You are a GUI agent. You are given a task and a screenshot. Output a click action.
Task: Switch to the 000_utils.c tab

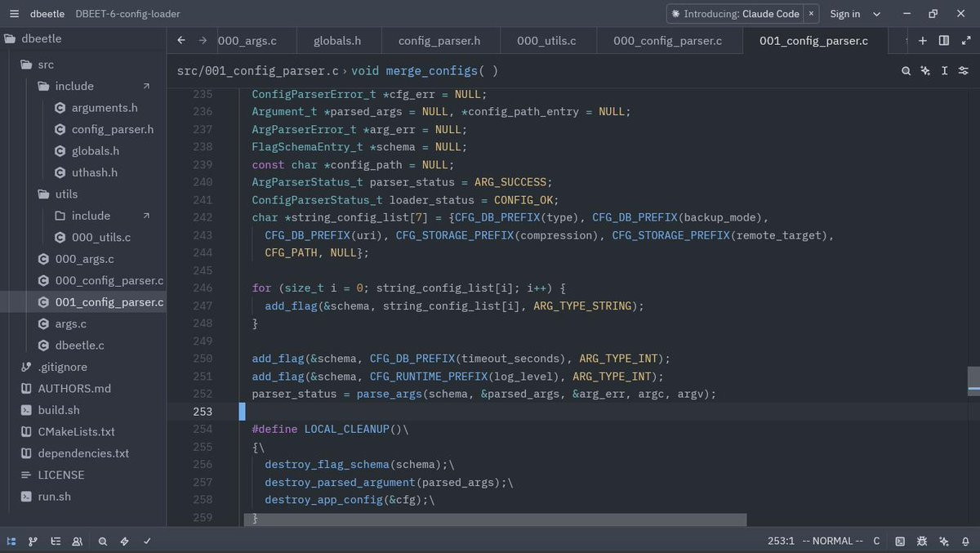tap(546, 41)
